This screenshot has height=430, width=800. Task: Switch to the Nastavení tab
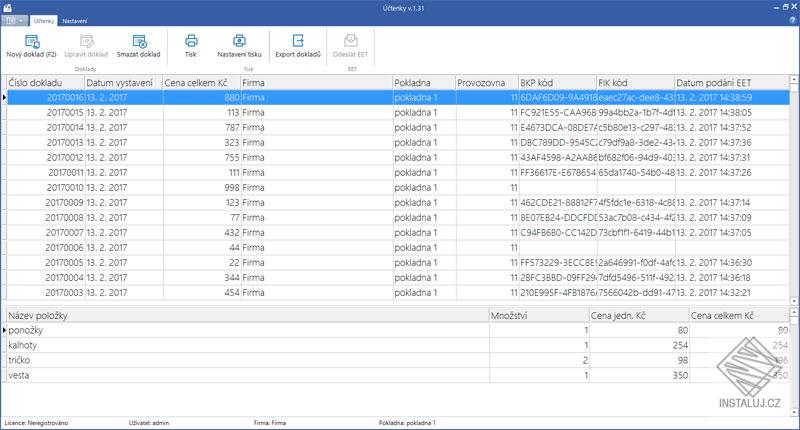75,20
